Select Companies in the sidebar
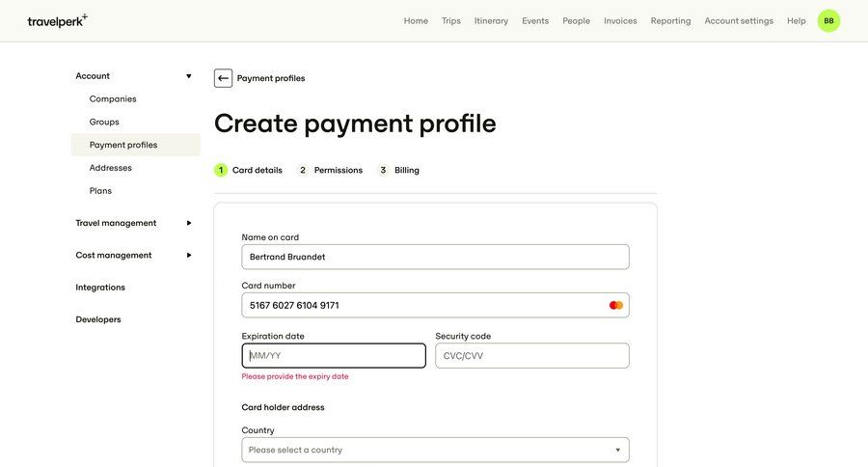This screenshot has width=868, height=467. 113,98
